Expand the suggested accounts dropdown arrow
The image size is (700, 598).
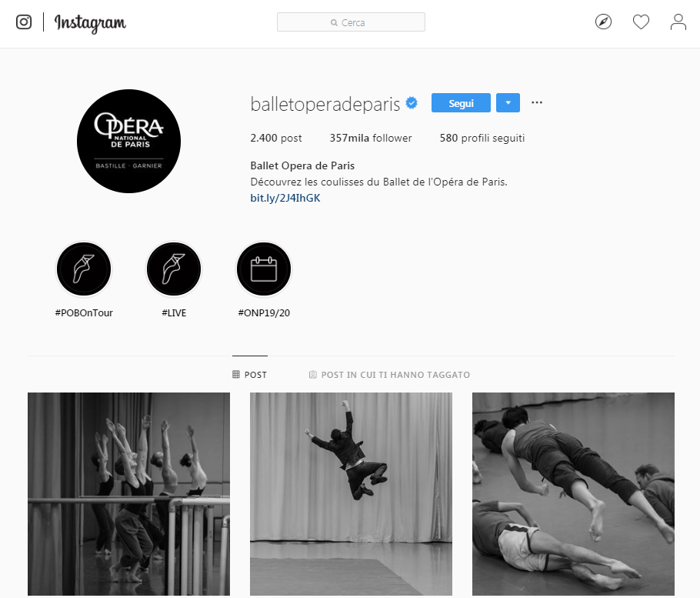point(508,102)
